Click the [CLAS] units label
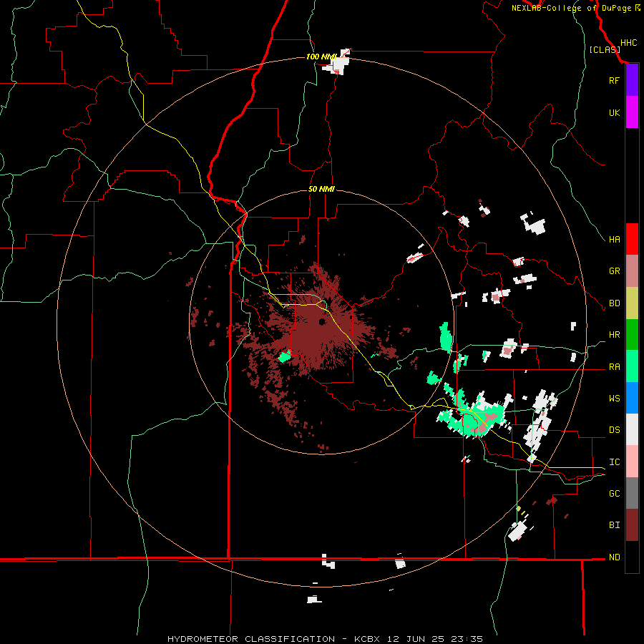Screen dimensions: 644x644 (x=605, y=50)
